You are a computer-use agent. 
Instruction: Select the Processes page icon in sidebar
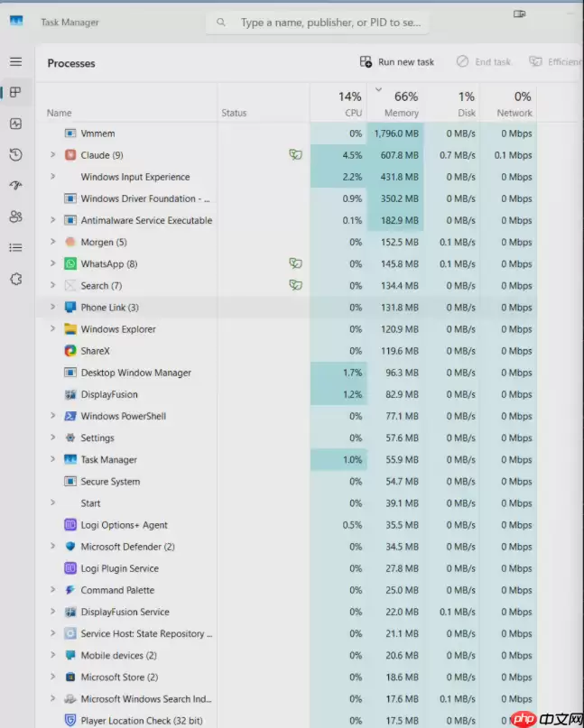click(15, 92)
